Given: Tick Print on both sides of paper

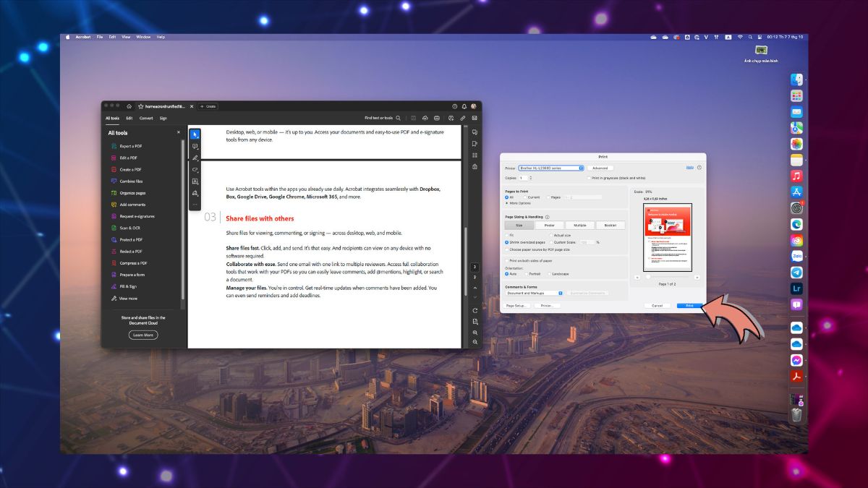Looking at the screenshot, I should pos(507,261).
